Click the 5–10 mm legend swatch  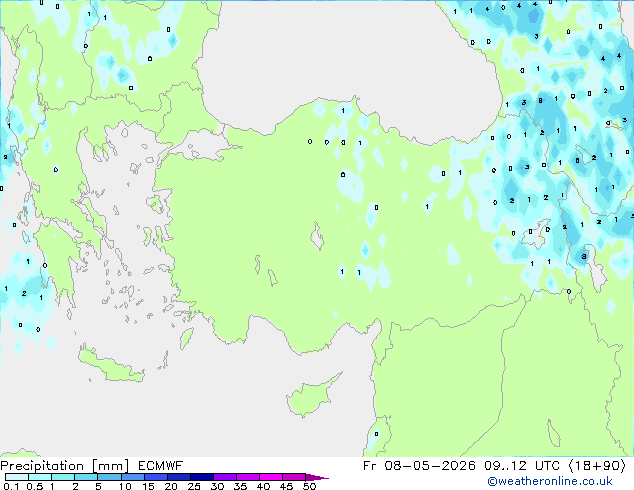click(109, 477)
